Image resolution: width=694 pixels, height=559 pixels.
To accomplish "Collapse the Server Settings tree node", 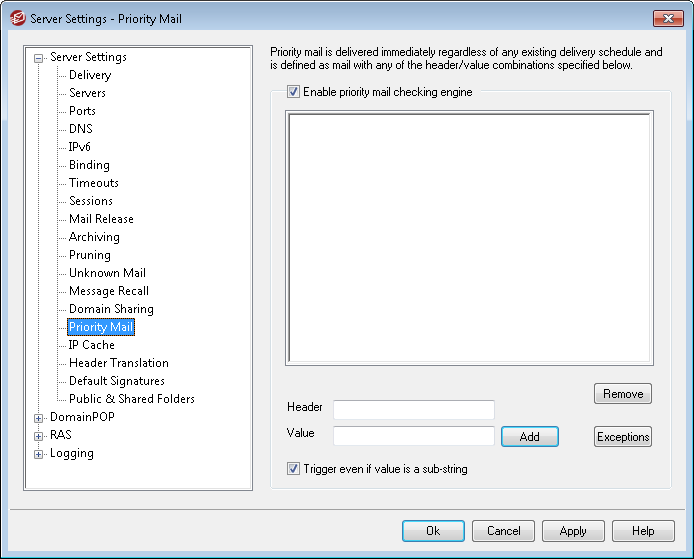I will coord(39,58).
